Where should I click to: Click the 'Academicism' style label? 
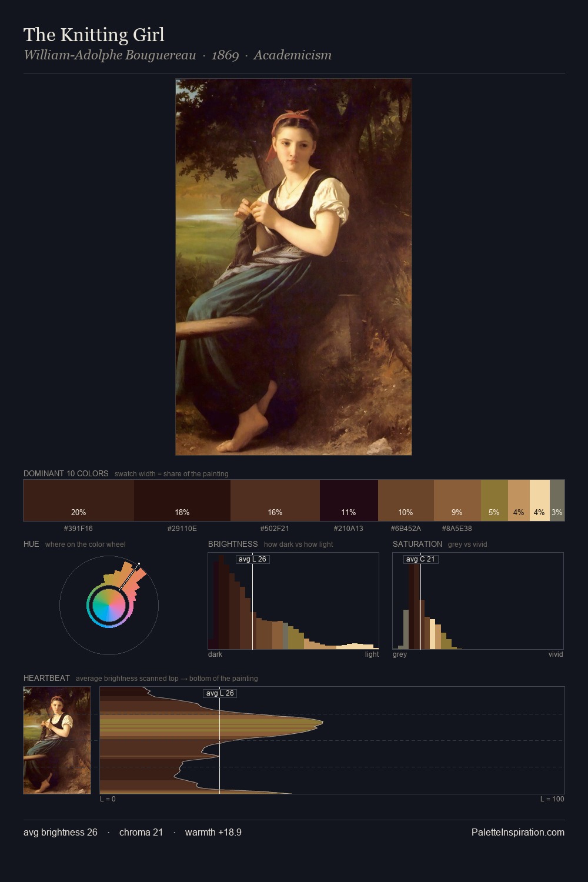293,55
